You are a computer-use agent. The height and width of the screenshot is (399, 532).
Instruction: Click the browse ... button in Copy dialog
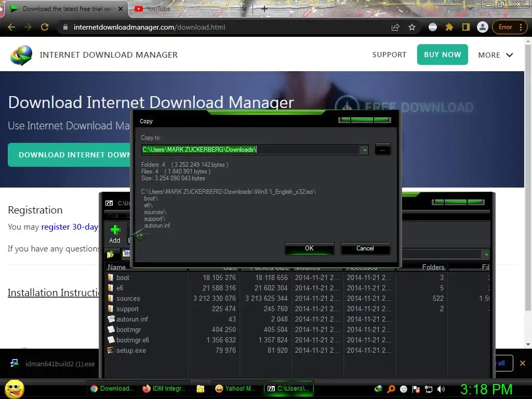[x=383, y=149]
